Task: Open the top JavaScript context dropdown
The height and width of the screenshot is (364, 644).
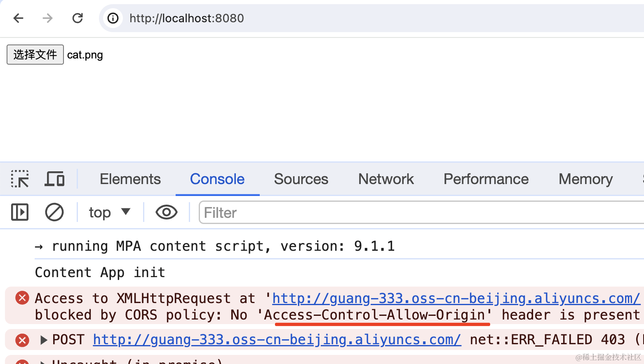Action: coord(110,212)
